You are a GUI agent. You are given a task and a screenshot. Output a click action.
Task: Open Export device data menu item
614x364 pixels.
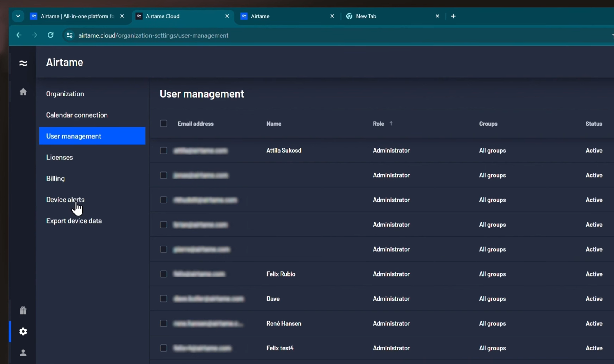pos(92,221)
